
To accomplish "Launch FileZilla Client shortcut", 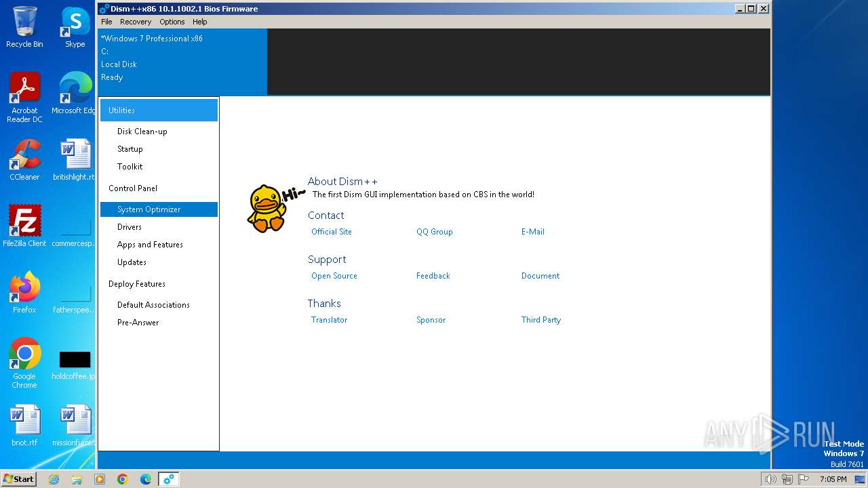I will (x=24, y=226).
